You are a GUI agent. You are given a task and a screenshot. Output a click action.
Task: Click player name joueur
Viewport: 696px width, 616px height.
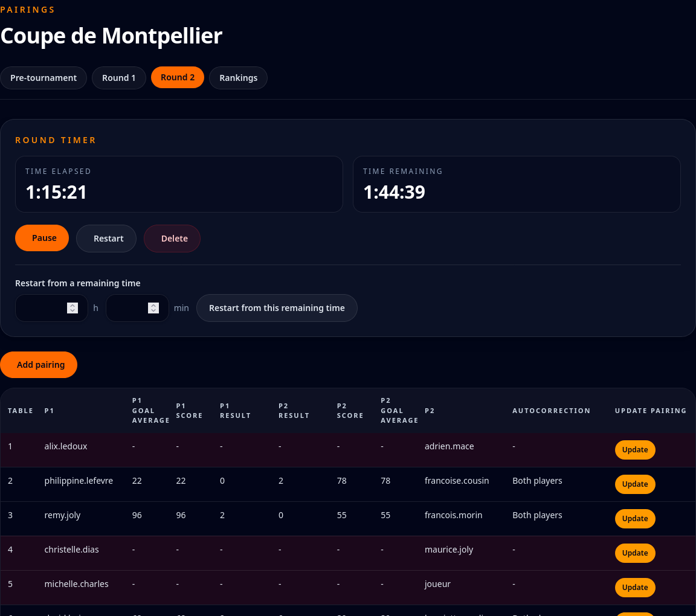tap(437, 584)
